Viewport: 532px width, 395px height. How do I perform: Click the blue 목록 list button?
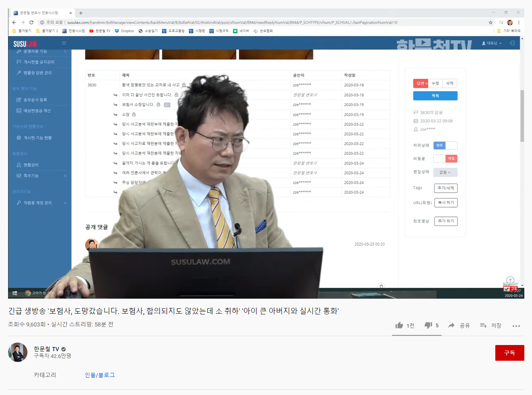[435, 96]
